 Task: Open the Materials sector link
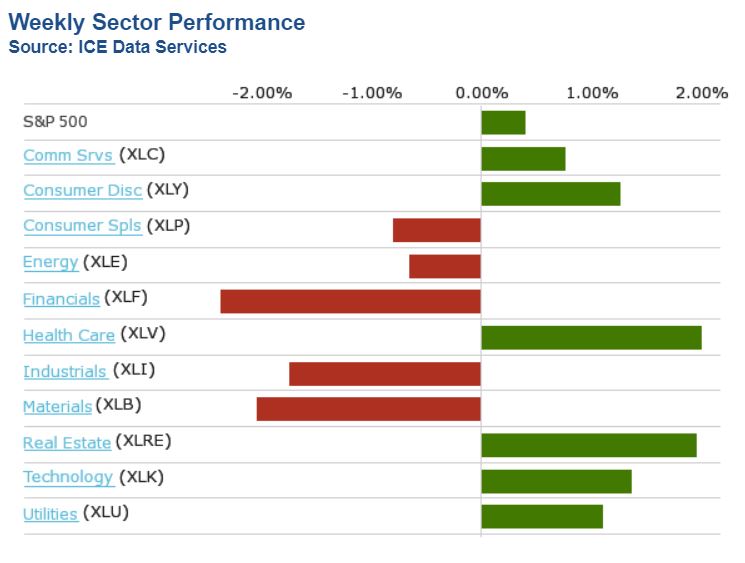(57, 407)
